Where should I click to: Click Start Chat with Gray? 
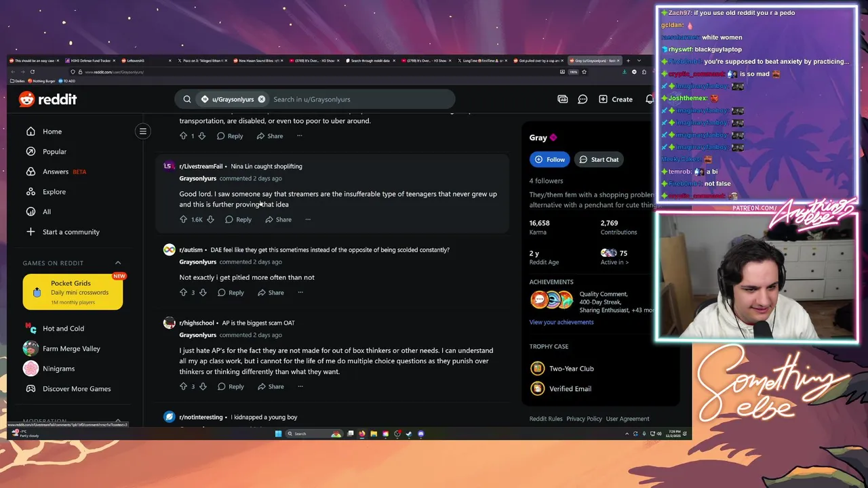[x=599, y=159]
